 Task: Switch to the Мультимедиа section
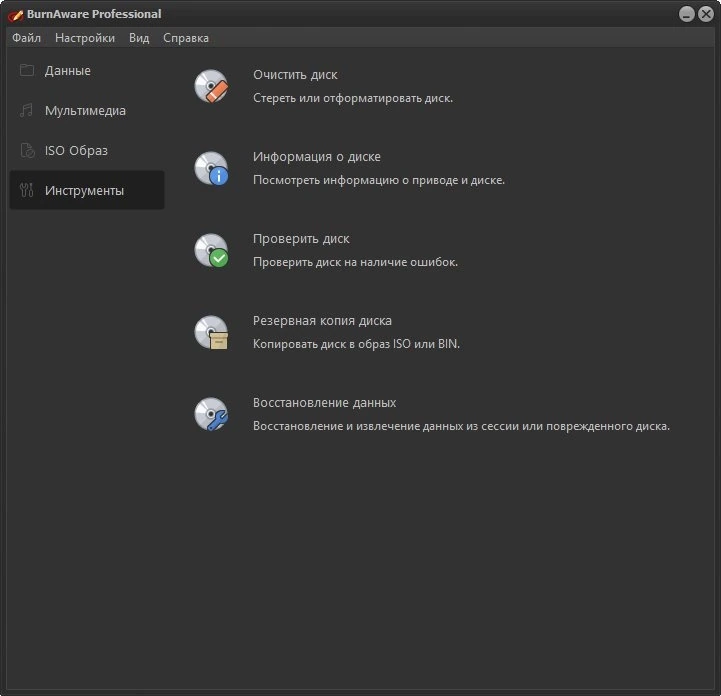[x=87, y=110]
